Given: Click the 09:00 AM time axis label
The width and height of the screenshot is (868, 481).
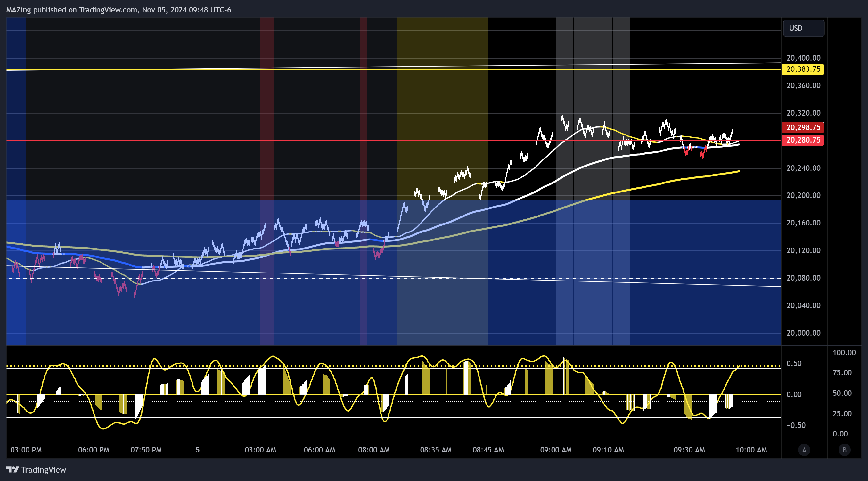Looking at the screenshot, I should click(556, 450).
